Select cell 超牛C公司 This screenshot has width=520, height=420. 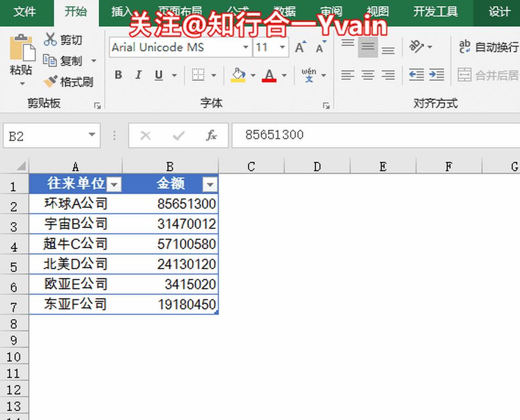pos(76,244)
